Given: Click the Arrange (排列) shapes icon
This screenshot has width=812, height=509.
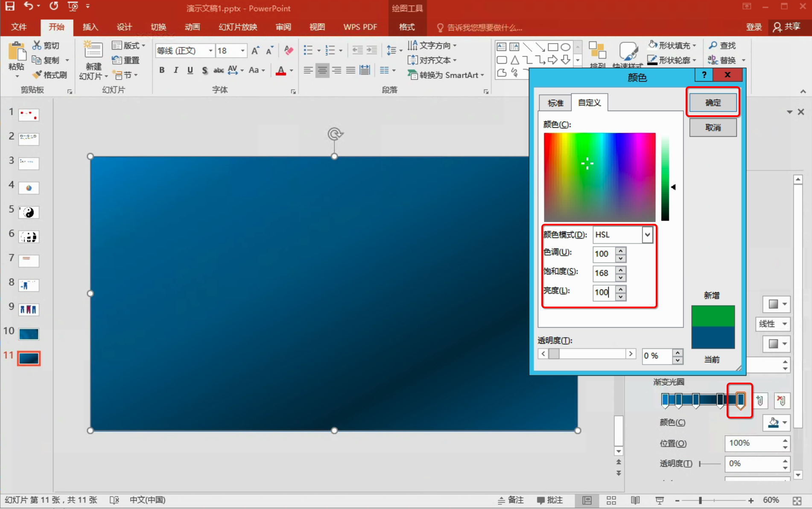Looking at the screenshot, I should (597, 50).
